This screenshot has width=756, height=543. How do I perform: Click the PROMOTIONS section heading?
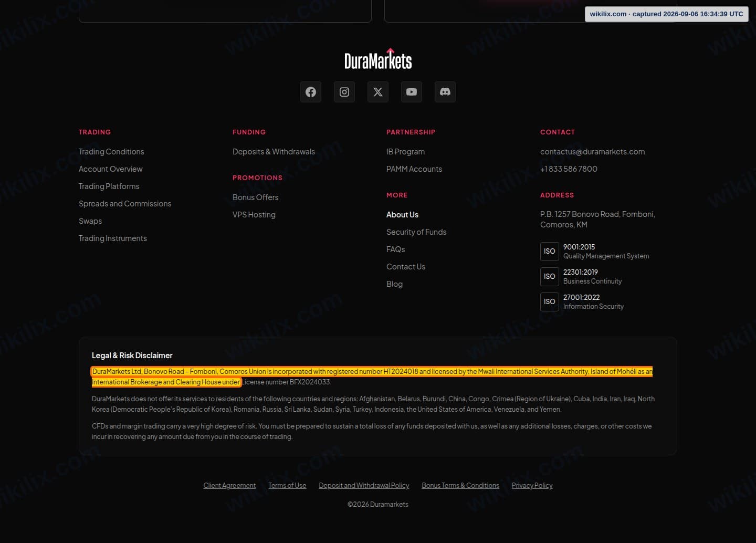pos(258,178)
